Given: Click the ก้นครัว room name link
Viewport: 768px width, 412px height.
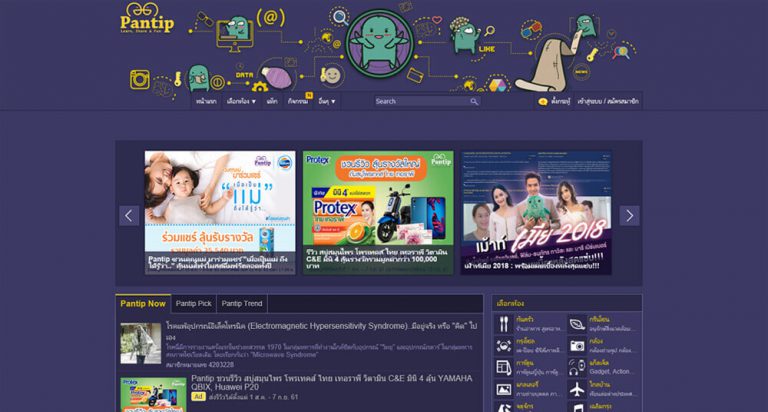Looking at the screenshot, I should pos(525,319).
